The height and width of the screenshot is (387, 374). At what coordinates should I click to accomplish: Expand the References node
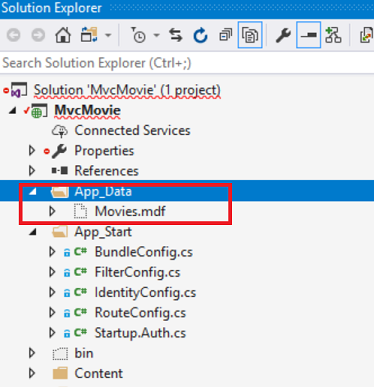pyautogui.click(x=32, y=171)
